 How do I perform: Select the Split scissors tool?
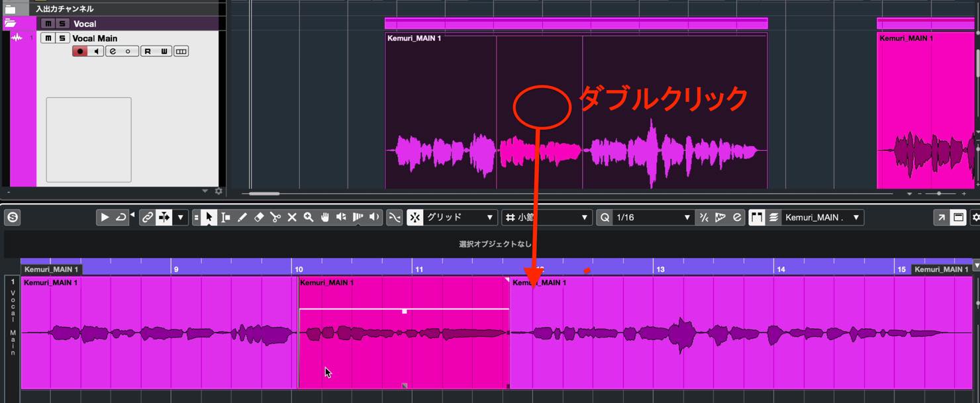coord(275,217)
